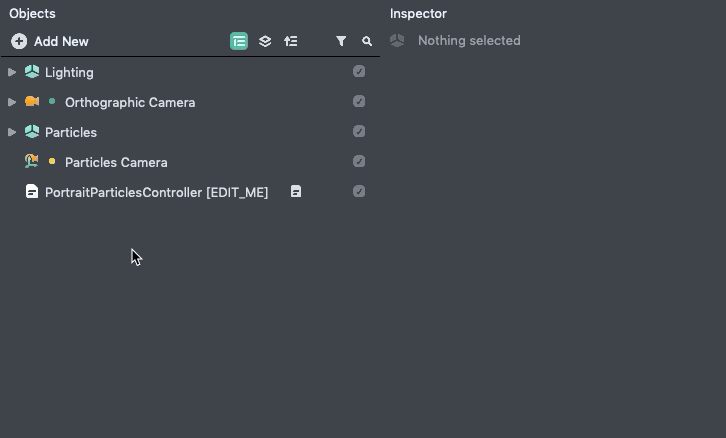Click the search magnifier icon
726x438 pixels.
(x=367, y=41)
